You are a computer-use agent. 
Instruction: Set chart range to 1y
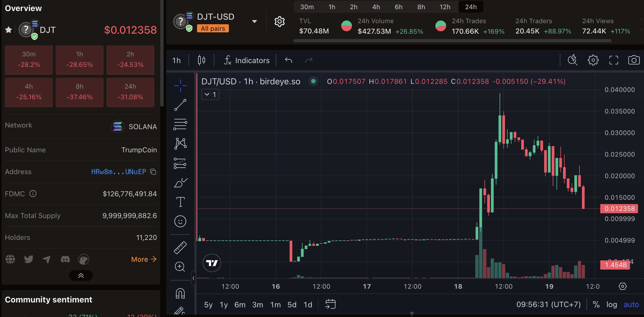click(x=223, y=305)
